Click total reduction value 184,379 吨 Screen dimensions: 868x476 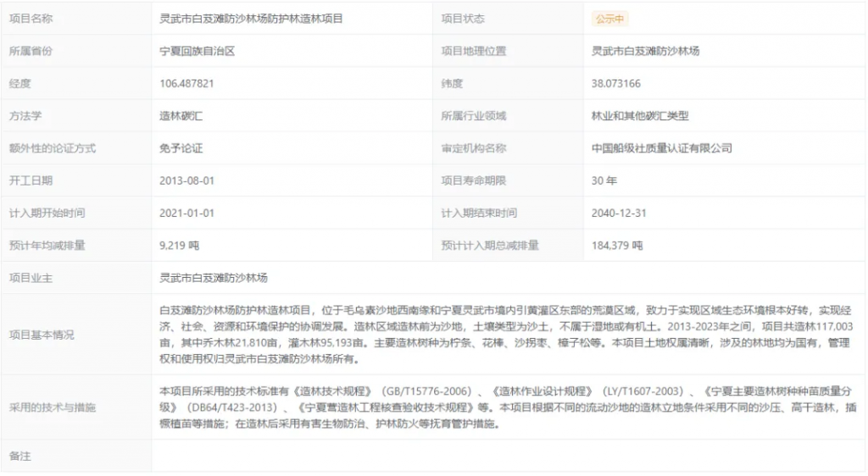(x=616, y=246)
